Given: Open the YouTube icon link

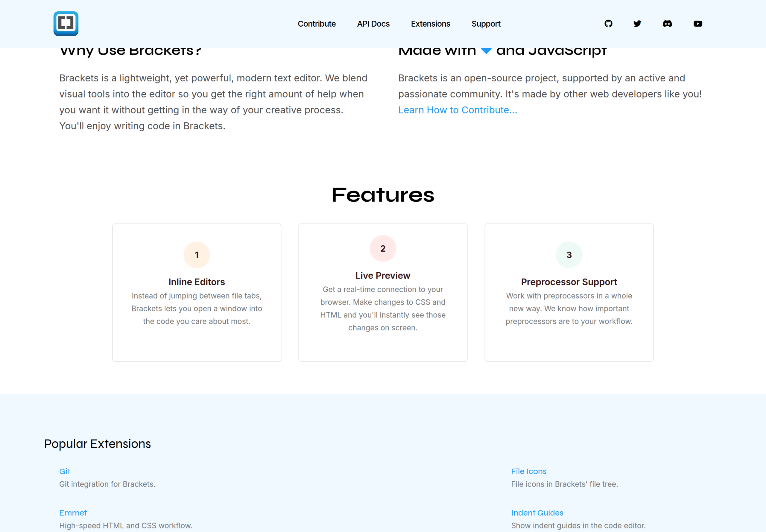Looking at the screenshot, I should click(x=698, y=24).
